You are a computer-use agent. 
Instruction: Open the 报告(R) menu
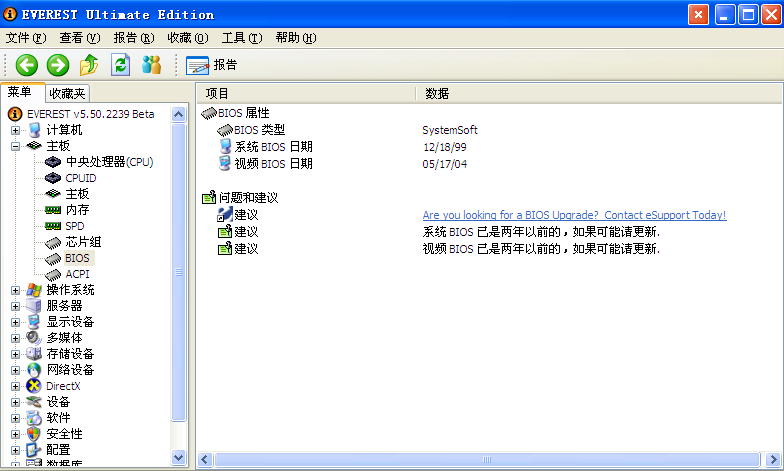tap(134, 38)
